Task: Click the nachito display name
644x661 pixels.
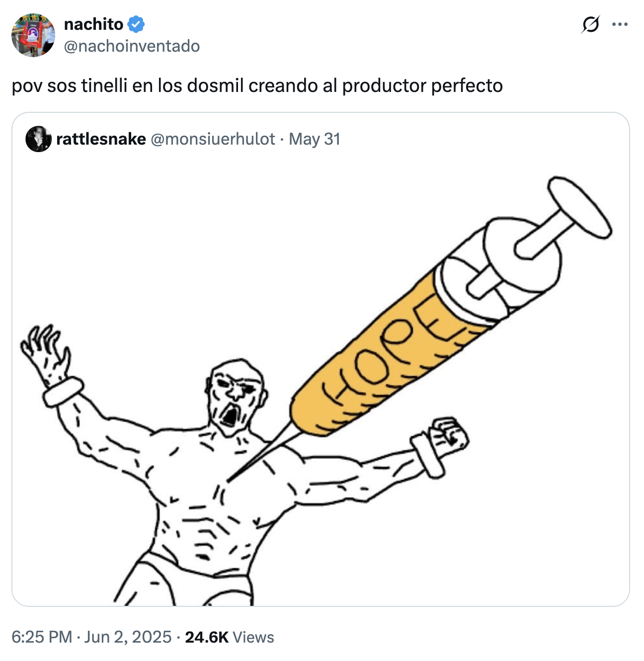Action: [x=93, y=24]
